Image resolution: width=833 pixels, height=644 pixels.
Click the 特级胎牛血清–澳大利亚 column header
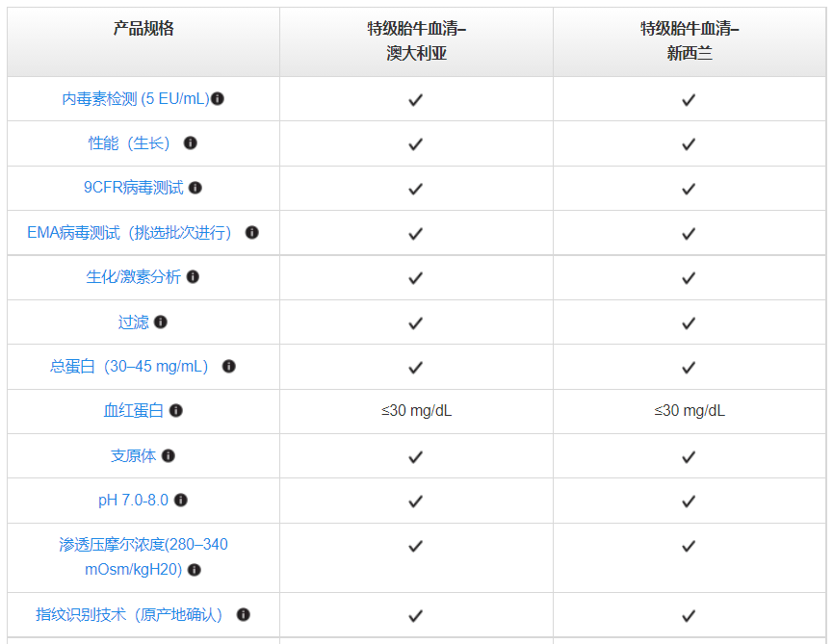416,41
